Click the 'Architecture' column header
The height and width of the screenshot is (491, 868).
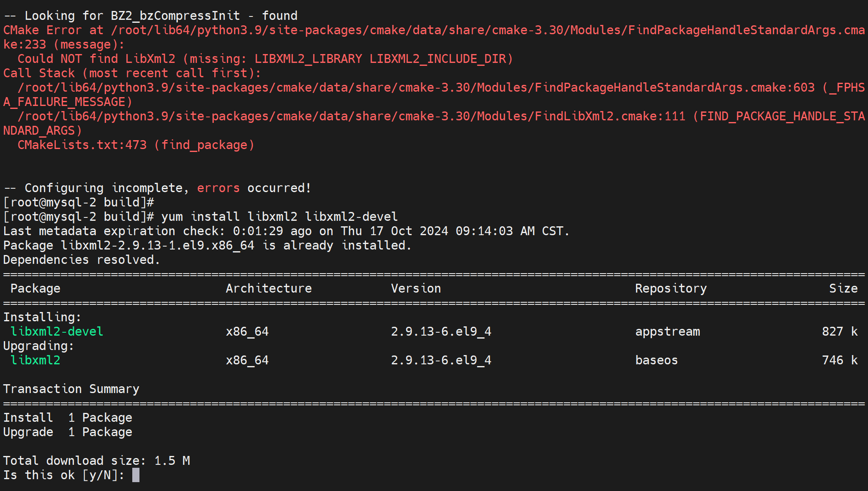pyautogui.click(x=269, y=288)
